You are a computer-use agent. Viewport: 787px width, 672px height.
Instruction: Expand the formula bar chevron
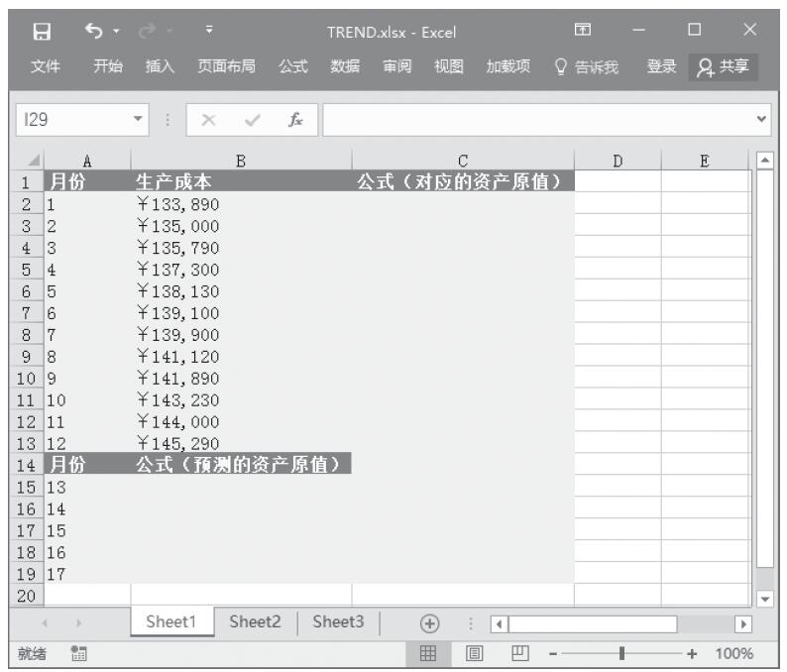click(761, 120)
